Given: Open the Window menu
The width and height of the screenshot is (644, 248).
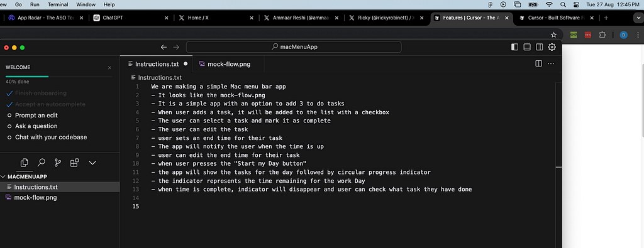Looking at the screenshot, I should pos(86,4).
